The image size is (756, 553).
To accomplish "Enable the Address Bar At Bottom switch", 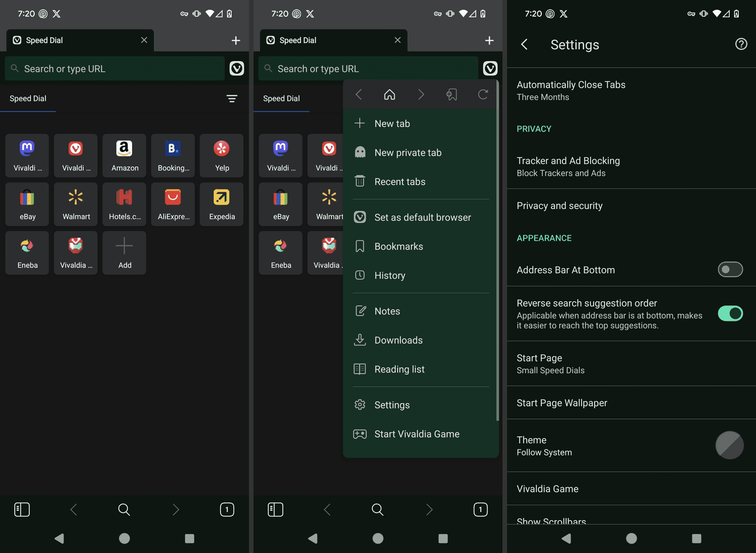I will click(730, 269).
